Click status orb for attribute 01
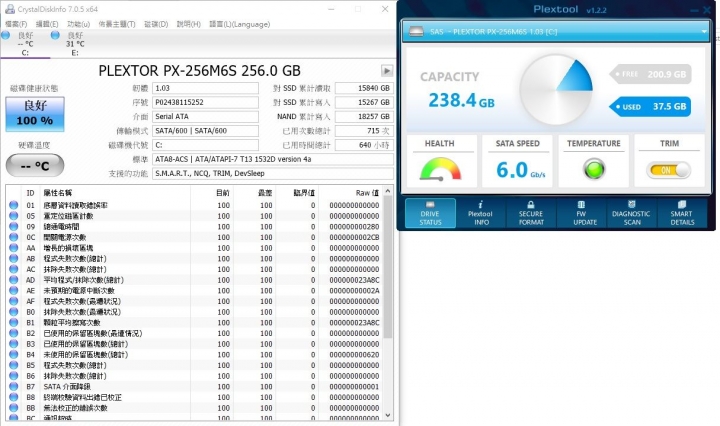Image resolution: width=720 pixels, height=426 pixels. (x=14, y=205)
